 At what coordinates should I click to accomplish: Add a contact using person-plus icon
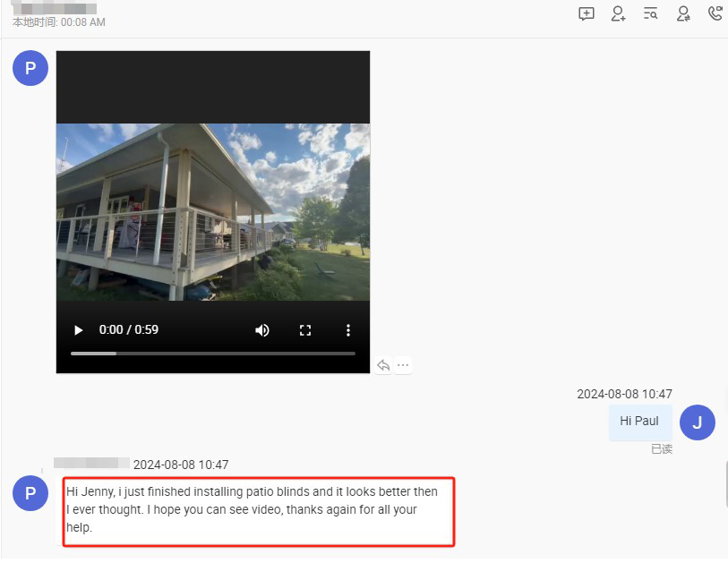[618, 13]
